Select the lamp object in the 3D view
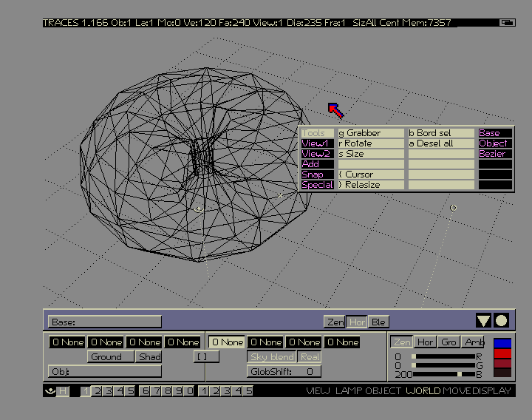 (x=453, y=208)
